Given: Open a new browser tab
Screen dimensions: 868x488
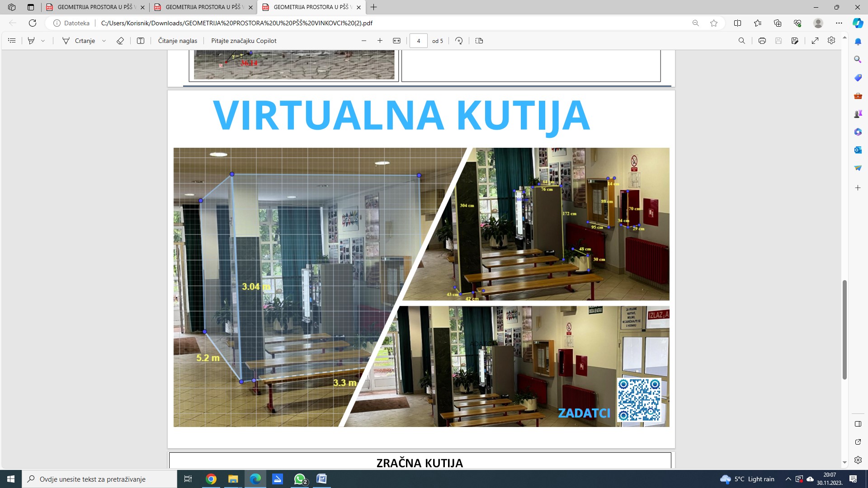Looking at the screenshot, I should [x=373, y=7].
